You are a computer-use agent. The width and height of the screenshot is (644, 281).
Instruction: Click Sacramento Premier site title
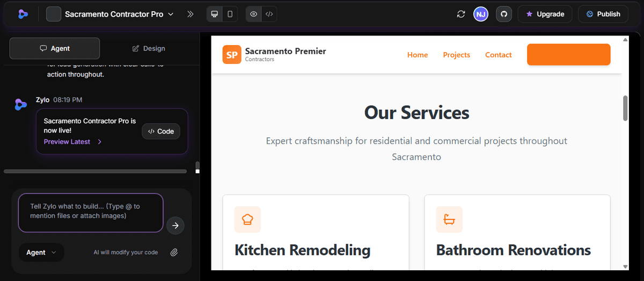coord(286,51)
